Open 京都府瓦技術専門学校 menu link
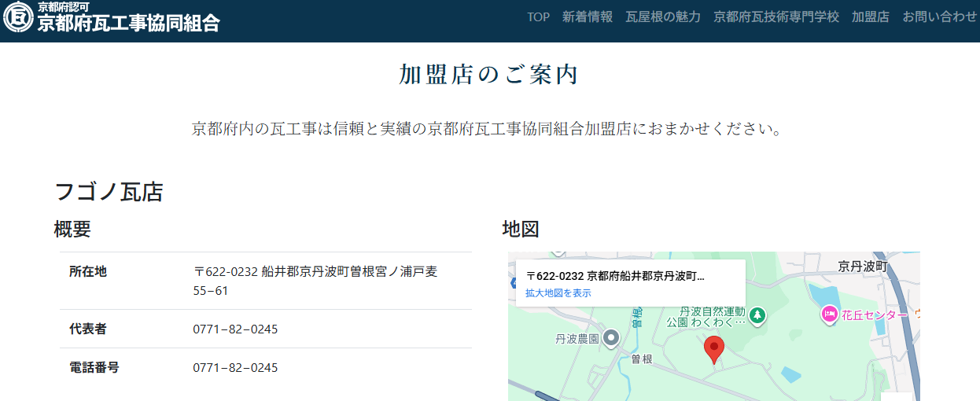 (x=776, y=17)
